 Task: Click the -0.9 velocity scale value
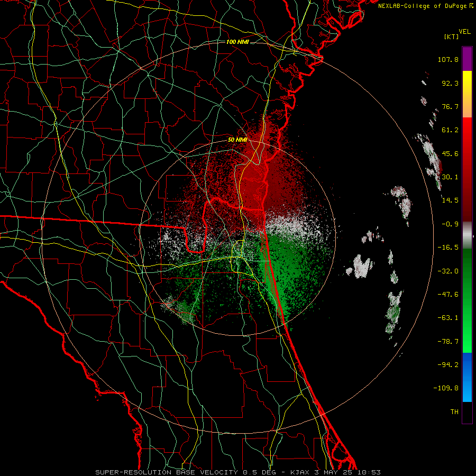point(450,224)
